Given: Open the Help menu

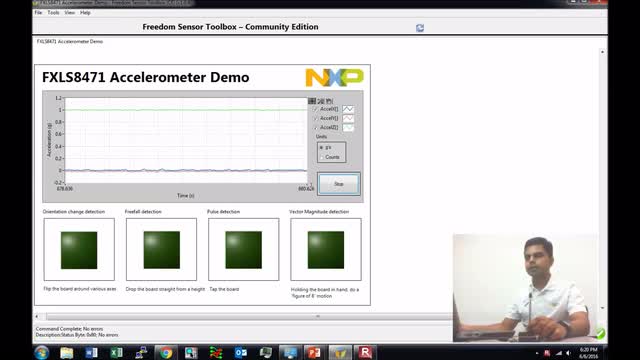Looking at the screenshot, I should 85,13.
